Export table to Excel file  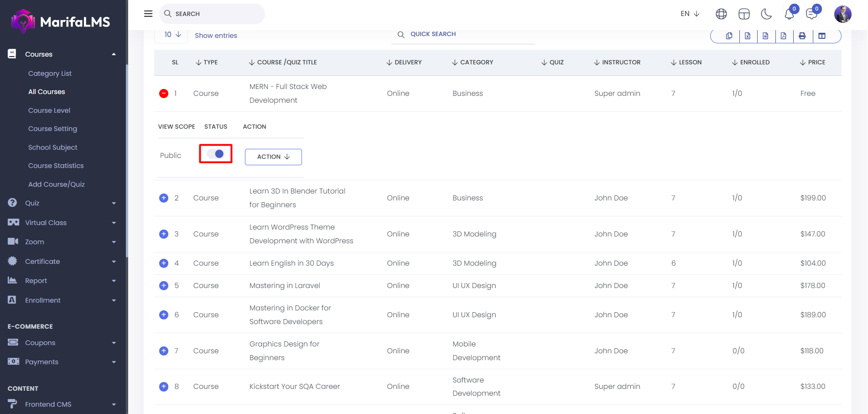click(748, 36)
